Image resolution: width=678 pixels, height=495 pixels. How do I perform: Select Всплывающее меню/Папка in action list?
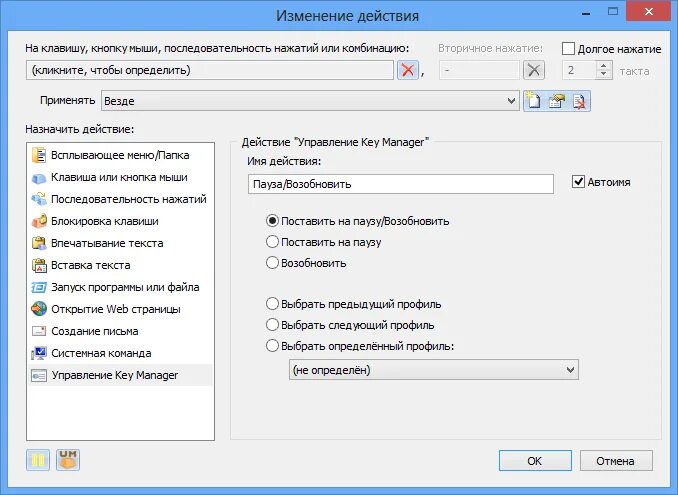point(120,155)
